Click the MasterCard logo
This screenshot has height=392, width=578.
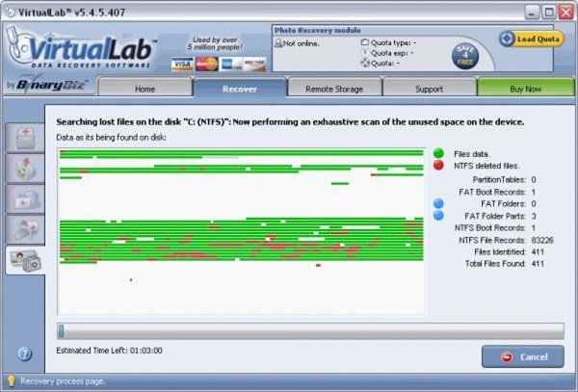click(207, 65)
